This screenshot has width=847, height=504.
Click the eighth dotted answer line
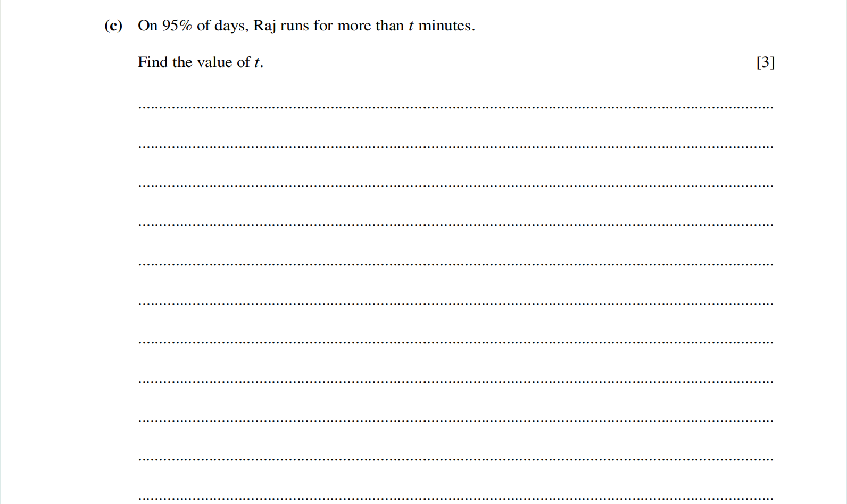455,382
